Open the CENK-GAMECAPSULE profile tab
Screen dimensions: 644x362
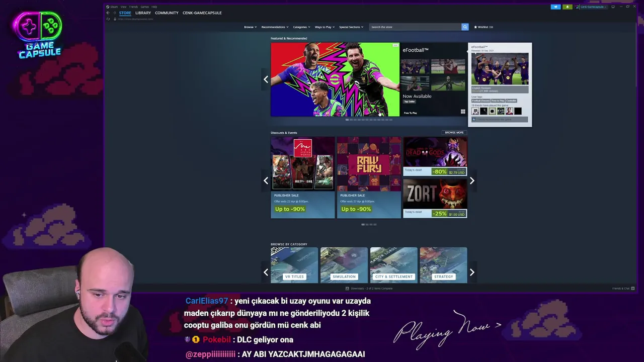pyautogui.click(x=202, y=13)
